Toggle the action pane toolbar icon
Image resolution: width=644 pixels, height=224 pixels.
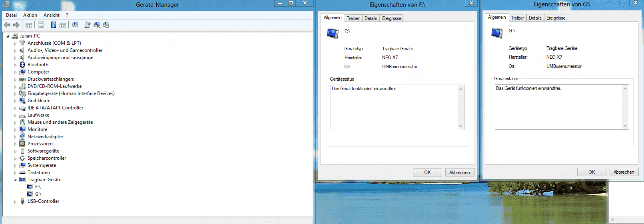coord(63,25)
